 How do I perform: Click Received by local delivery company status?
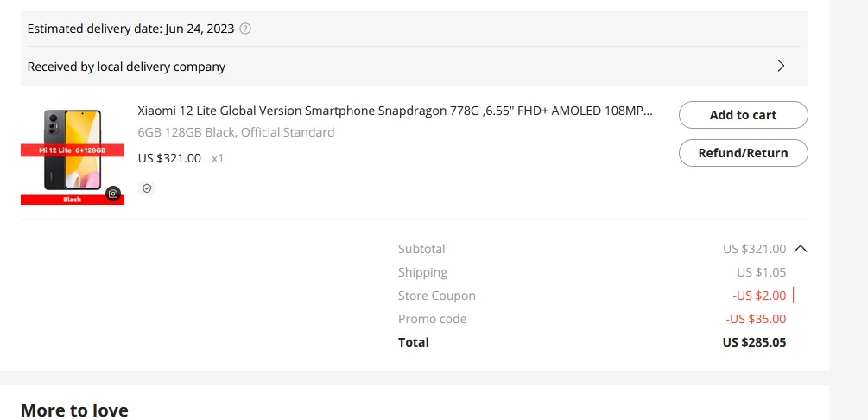126,67
